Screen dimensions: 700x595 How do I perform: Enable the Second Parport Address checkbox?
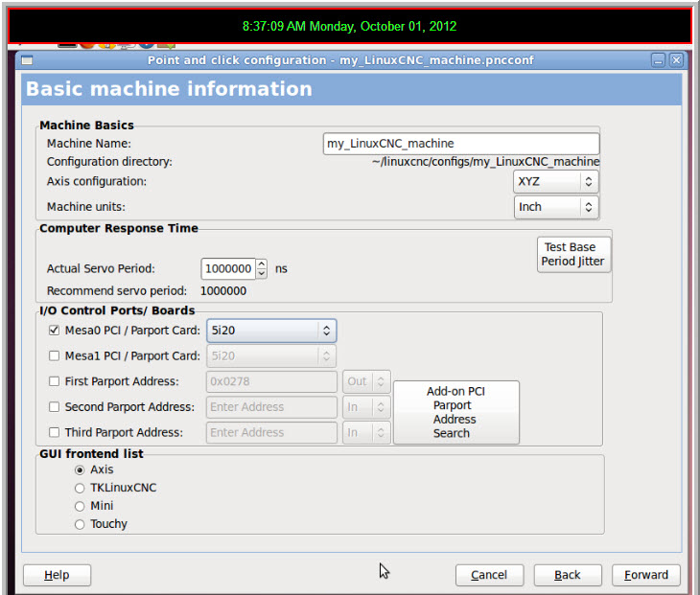pyautogui.click(x=54, y=407)
